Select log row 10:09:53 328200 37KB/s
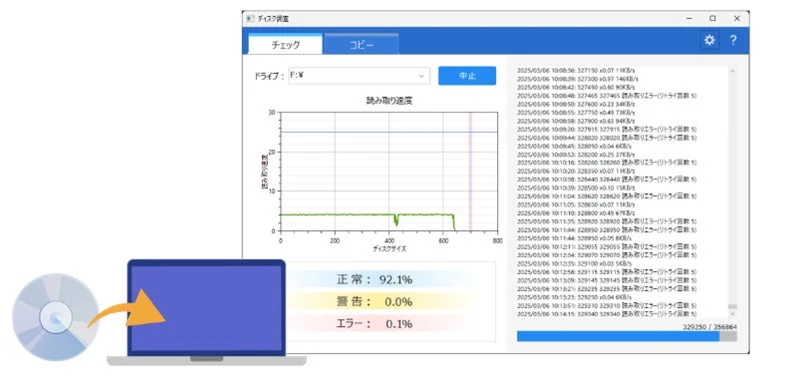788x376 pixels. click(576, 154)
